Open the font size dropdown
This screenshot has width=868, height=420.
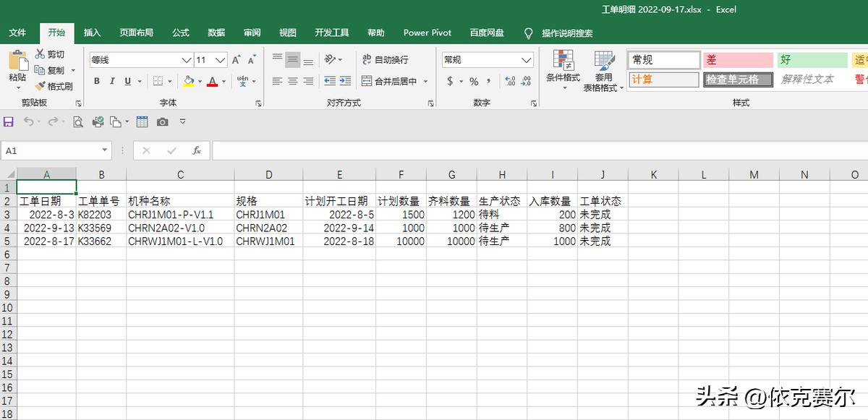click(x=219, y=59)
